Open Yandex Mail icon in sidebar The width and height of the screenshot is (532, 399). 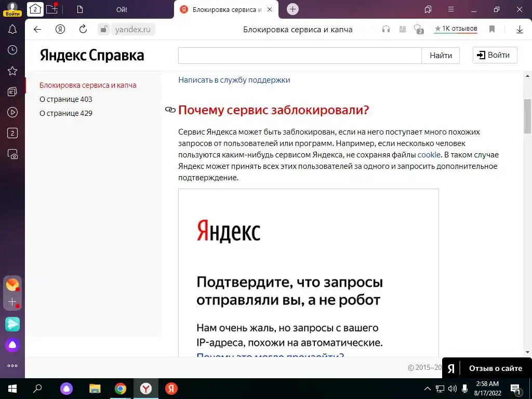tap(12, 285)
